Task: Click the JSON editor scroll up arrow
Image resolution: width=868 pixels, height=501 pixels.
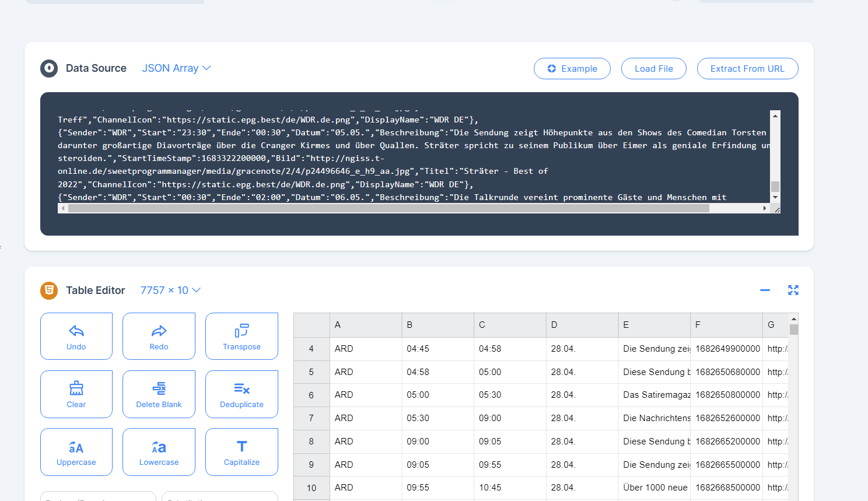Action: 775,115
